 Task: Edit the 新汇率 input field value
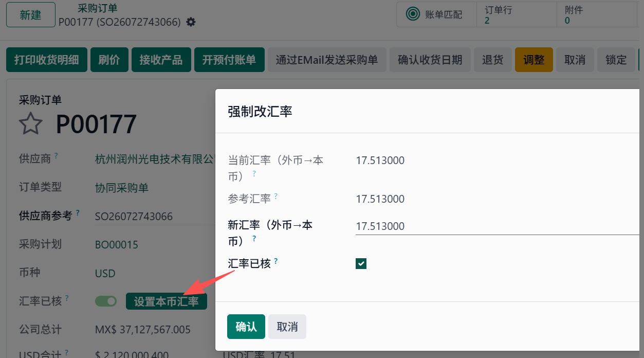(497, 226)
